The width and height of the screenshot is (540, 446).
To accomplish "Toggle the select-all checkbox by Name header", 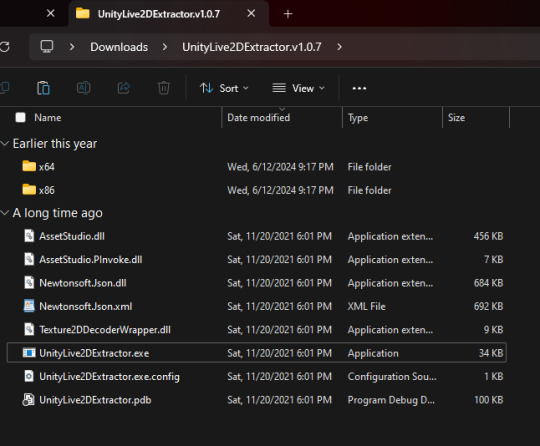I will [20, 117].
